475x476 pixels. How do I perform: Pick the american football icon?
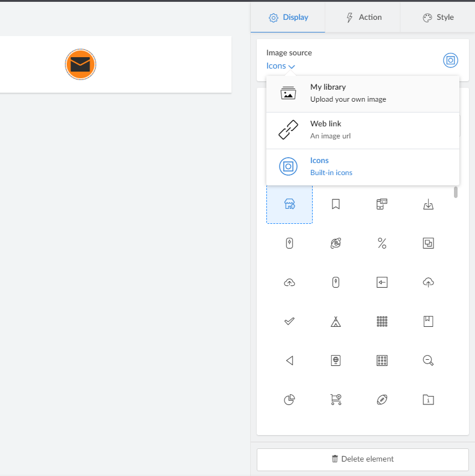382,400
